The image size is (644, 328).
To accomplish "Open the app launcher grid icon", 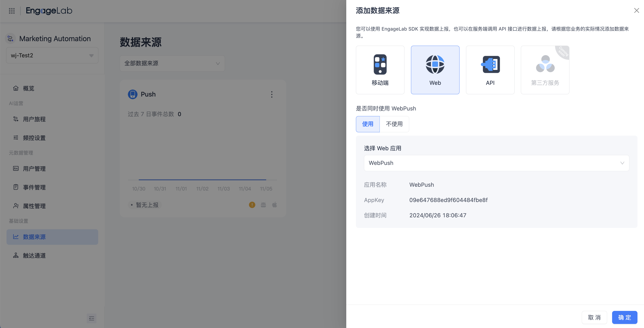I will [12, 11].
